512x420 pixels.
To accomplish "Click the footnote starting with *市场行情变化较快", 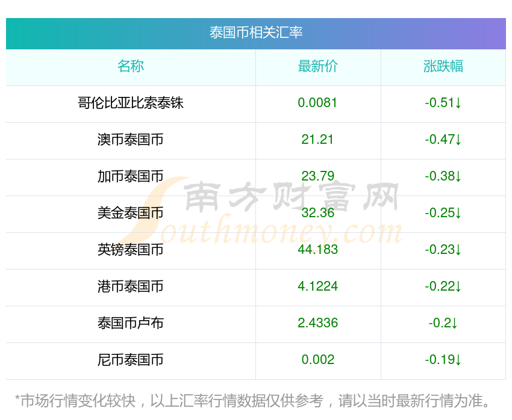I will (252, 401).
